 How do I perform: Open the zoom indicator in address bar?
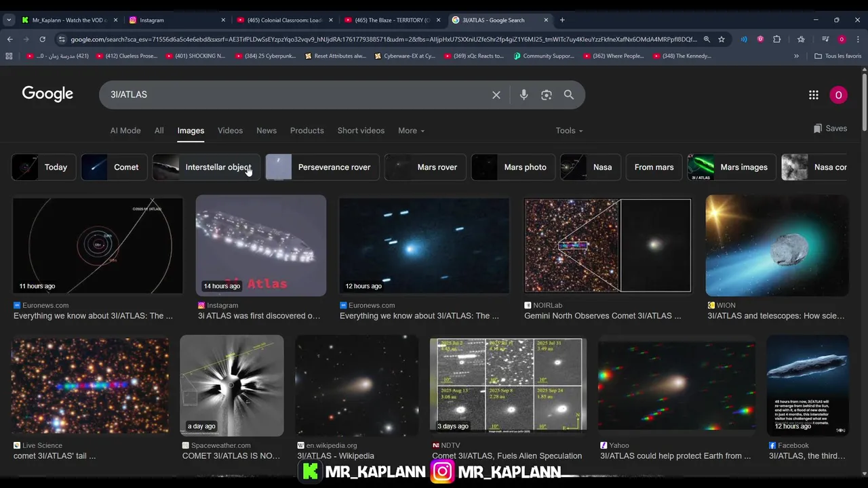[x=707, y=39]
